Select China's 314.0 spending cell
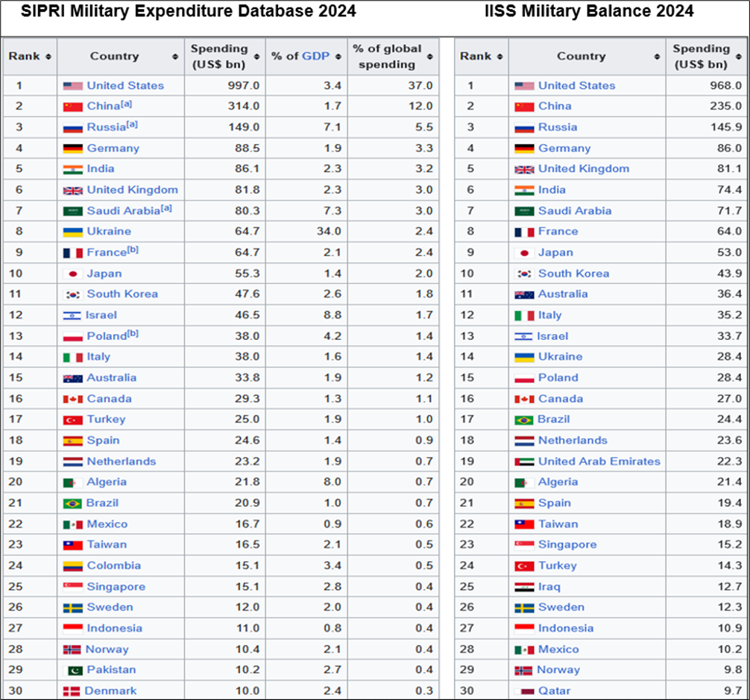The image size is (750, 700). (225, 106)
